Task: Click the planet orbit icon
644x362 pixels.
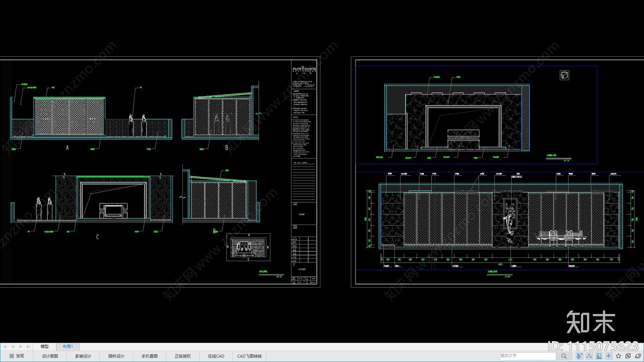Action: pos(638,356)
